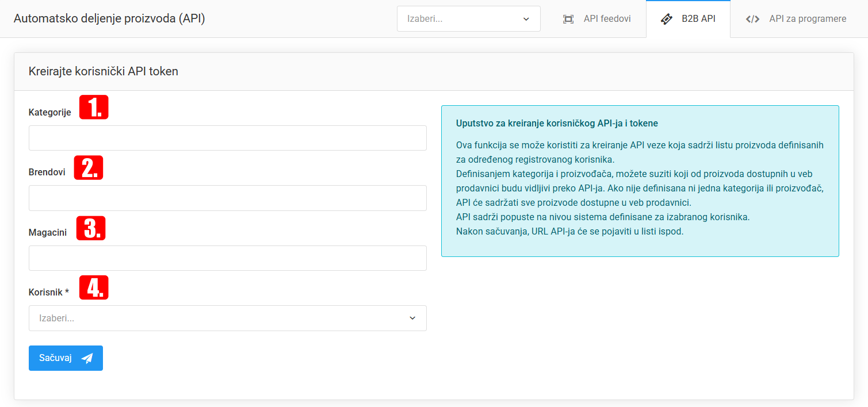Expand the header dropdown chevron arrow
868x407 pixels.
pyautogui.click(x=526, y=19)
